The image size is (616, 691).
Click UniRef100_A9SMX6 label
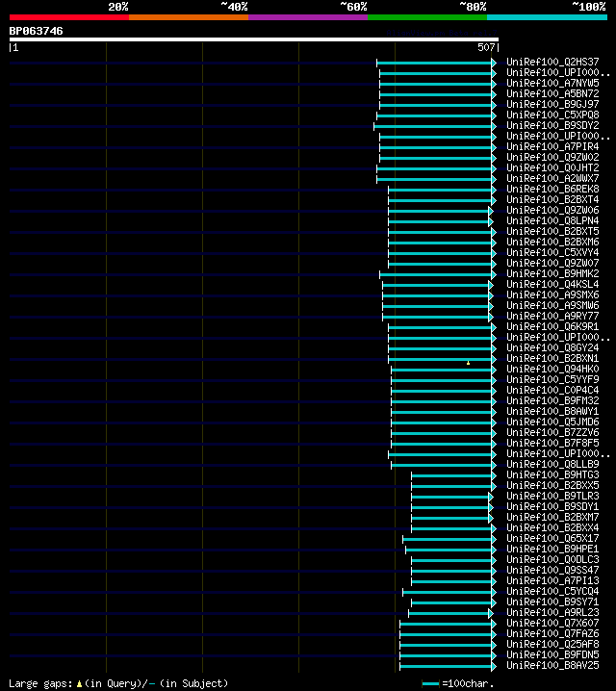552,294
